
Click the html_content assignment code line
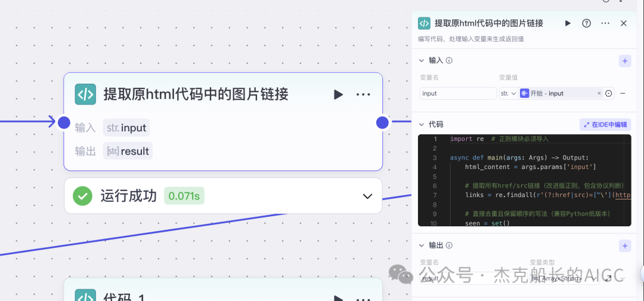pyautogui.click(x=530, y=167)
